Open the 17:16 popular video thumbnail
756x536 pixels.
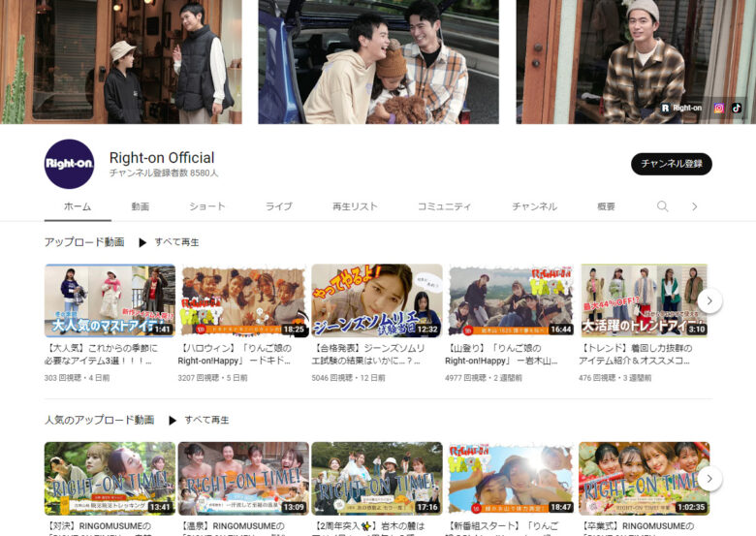pos(377,479)
